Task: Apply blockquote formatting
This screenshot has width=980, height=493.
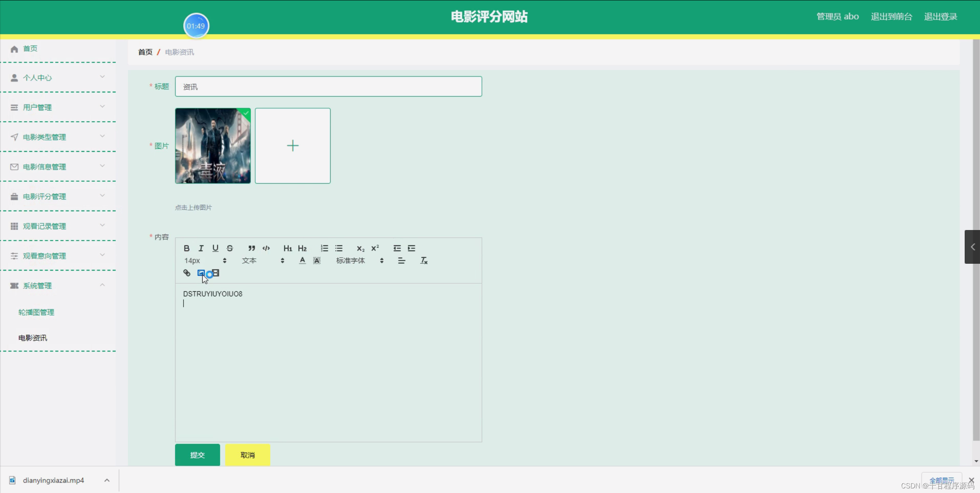Action: (x=251, y=248)
